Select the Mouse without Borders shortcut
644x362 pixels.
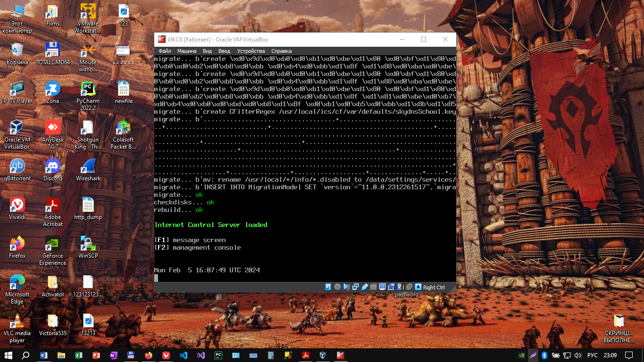[88, 58]
